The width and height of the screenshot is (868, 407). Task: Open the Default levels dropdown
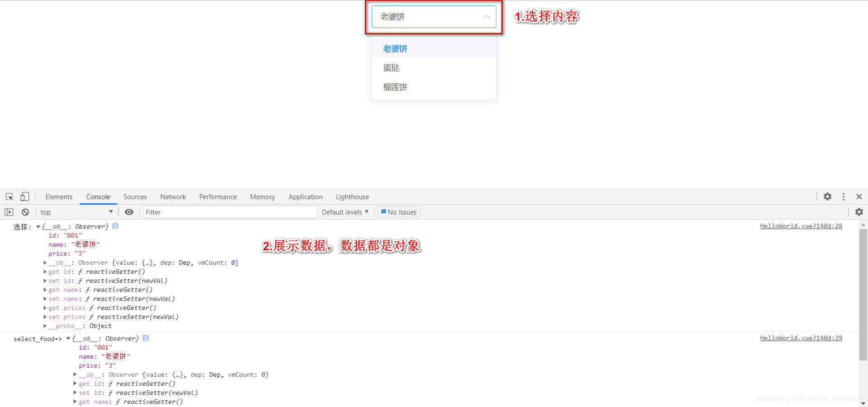coord(345,212)
